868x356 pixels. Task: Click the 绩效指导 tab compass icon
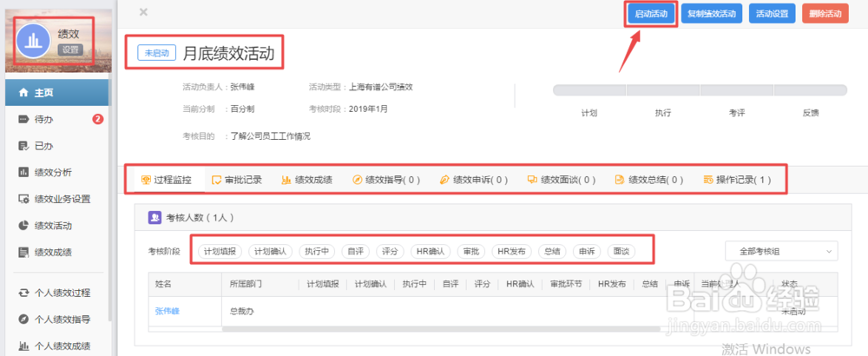click(x=357, y=180)
